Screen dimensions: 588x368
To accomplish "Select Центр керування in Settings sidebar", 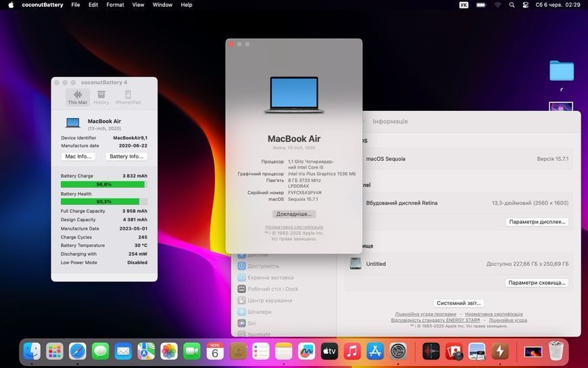I will tap(270, 300).
